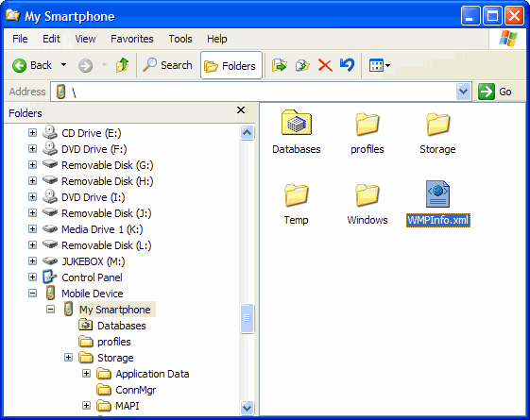Select JUKEBOX (M:) drive icon

(x=50, y=261)
